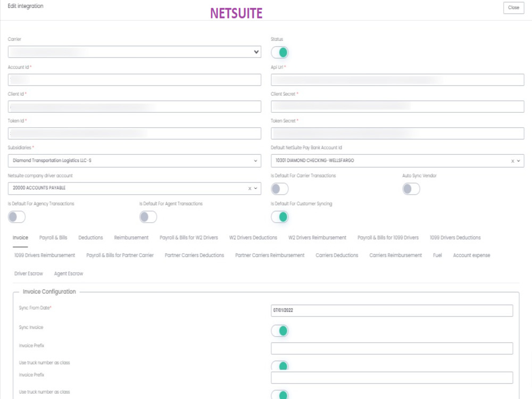Screen dimensions: 532x399
Task: Clear the Default NetSuite Pay Bank Account selection
Action: coord(512,161)
